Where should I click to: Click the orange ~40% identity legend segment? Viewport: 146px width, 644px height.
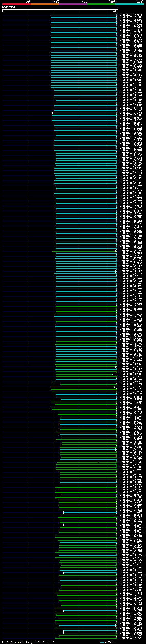click(x=45, y=4)
